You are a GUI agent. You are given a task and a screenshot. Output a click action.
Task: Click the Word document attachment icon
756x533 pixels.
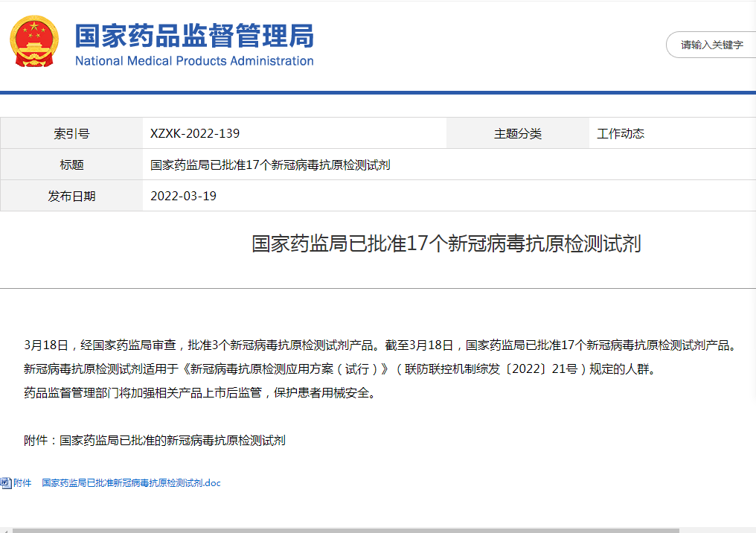[x=5, y=482]
